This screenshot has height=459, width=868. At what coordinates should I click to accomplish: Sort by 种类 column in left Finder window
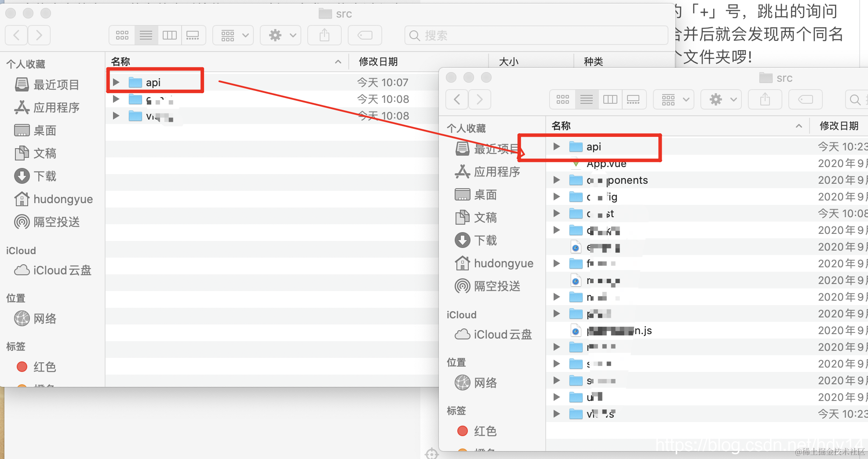624,62
